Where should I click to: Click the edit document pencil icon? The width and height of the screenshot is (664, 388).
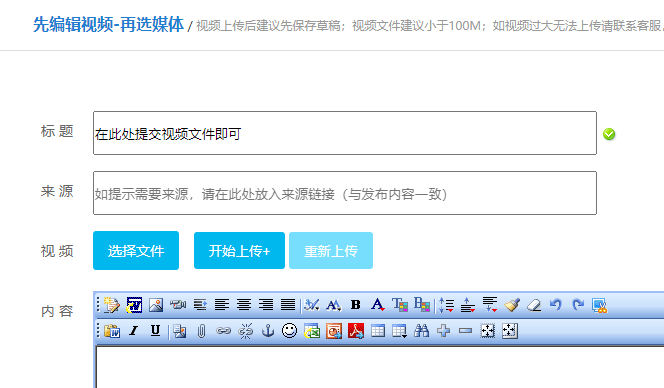112,305
